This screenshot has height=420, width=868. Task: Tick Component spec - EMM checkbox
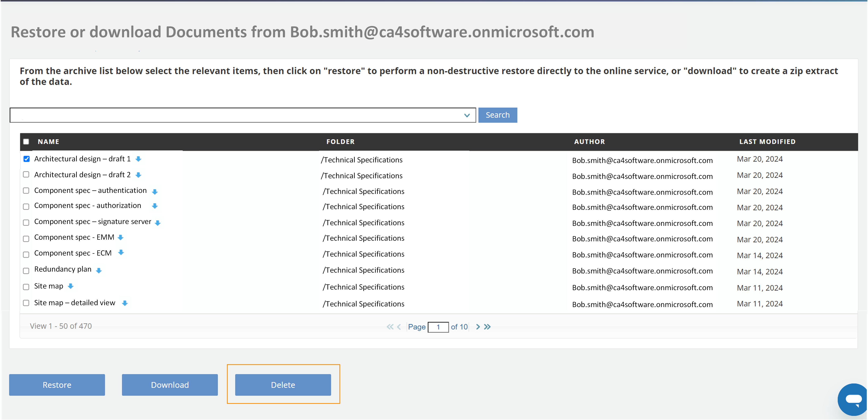coord(26,239)
